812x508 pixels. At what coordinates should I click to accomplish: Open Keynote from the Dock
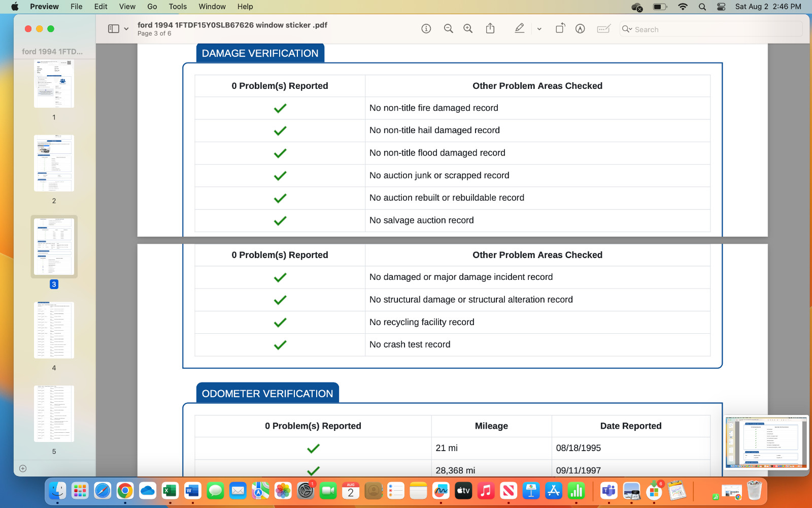point(531,491)
